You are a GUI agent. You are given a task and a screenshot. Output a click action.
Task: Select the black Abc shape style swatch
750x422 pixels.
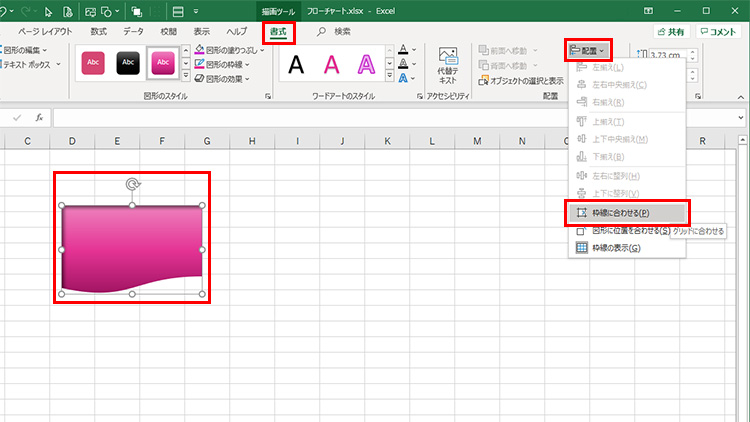coord(126,64)
